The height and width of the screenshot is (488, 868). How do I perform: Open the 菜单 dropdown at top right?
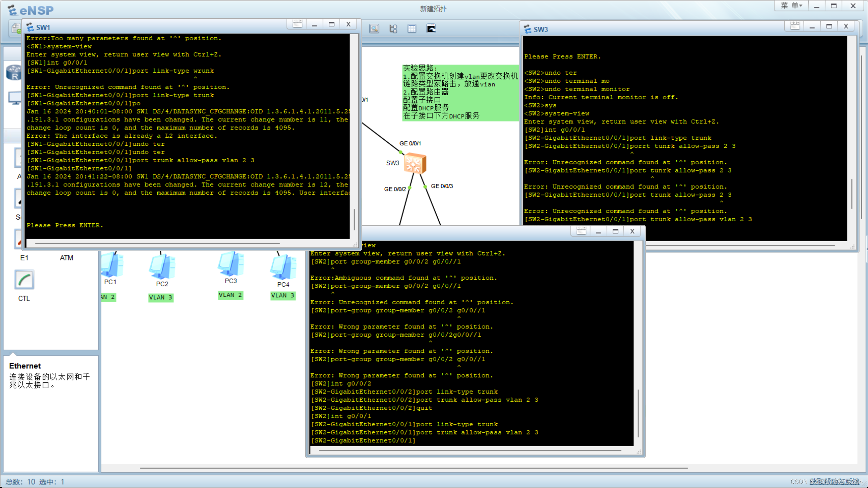pos(791,5)
